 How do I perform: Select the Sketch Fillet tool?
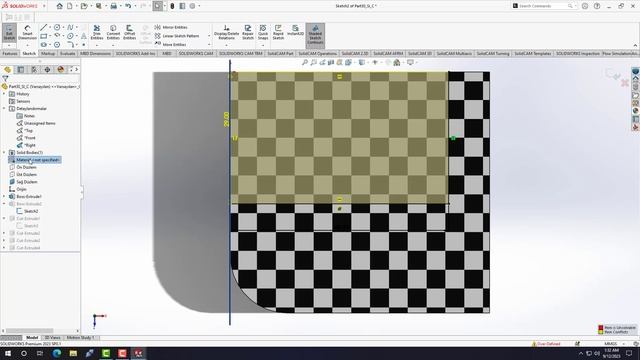click(70, 44)
